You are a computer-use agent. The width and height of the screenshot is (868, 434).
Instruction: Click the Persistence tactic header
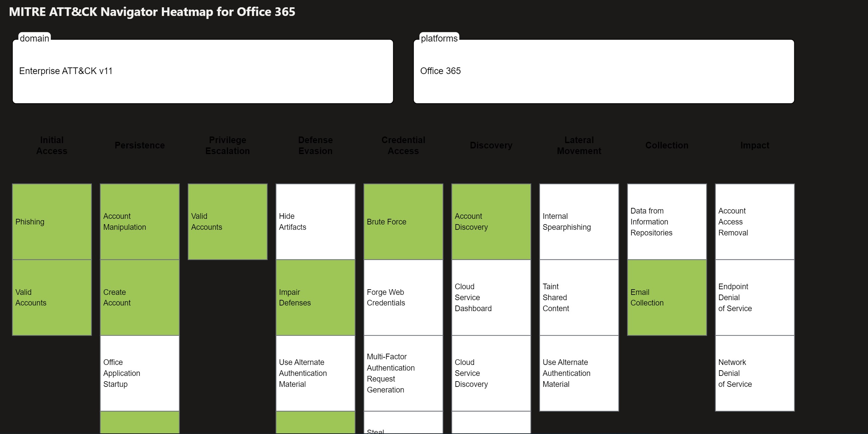click(x=140, y=145)
